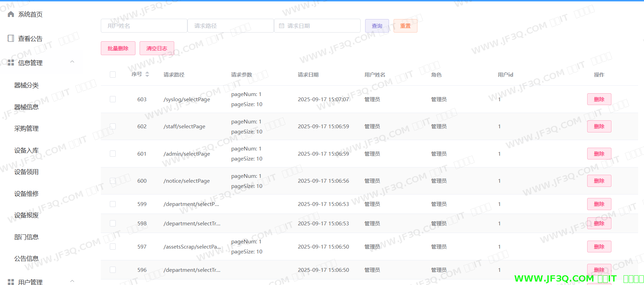This screenshot has height=285, width=644.
Task: Sort table by 序号 column arrows
Action: click(147, 74)
